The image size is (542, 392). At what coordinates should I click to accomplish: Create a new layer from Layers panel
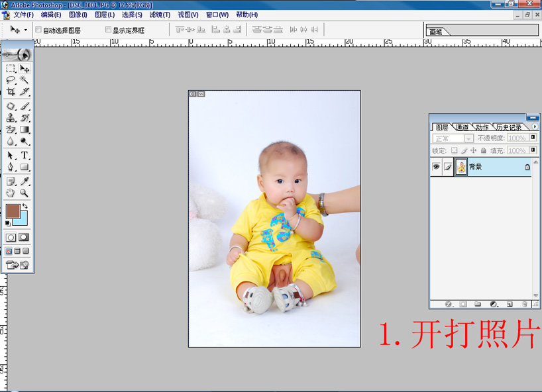coord(510,305)
